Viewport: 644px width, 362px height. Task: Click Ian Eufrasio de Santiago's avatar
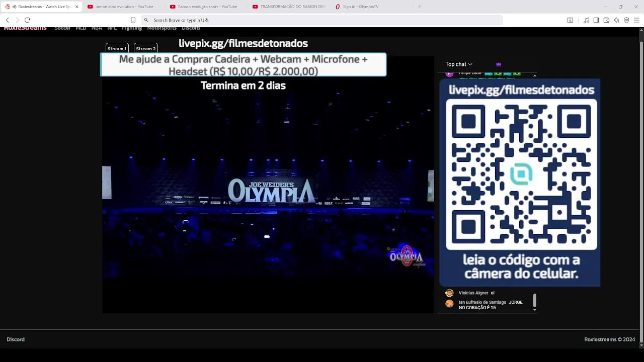(449, 304)
